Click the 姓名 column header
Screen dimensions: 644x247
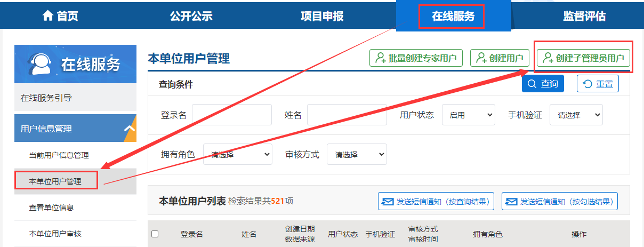coord(249,234)
